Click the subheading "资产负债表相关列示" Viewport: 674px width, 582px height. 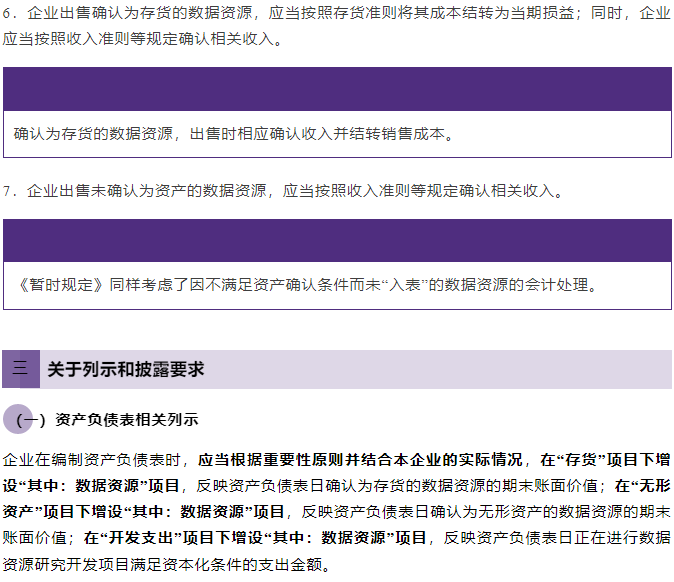127,420
